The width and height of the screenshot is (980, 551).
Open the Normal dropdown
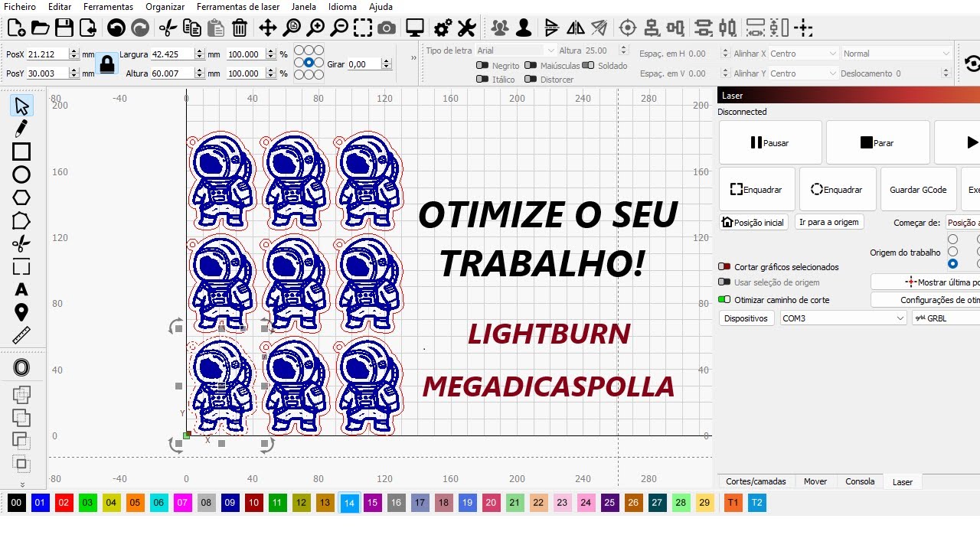click(895, 54)
